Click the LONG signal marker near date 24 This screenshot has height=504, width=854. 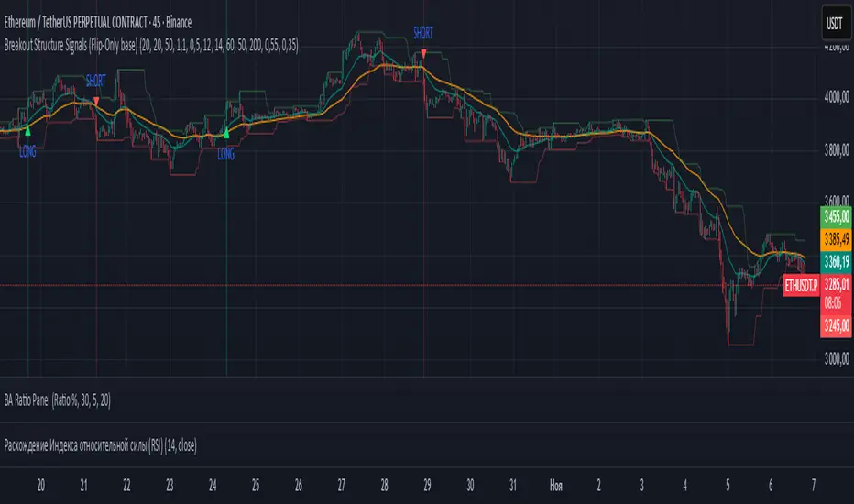coord(226,154)
